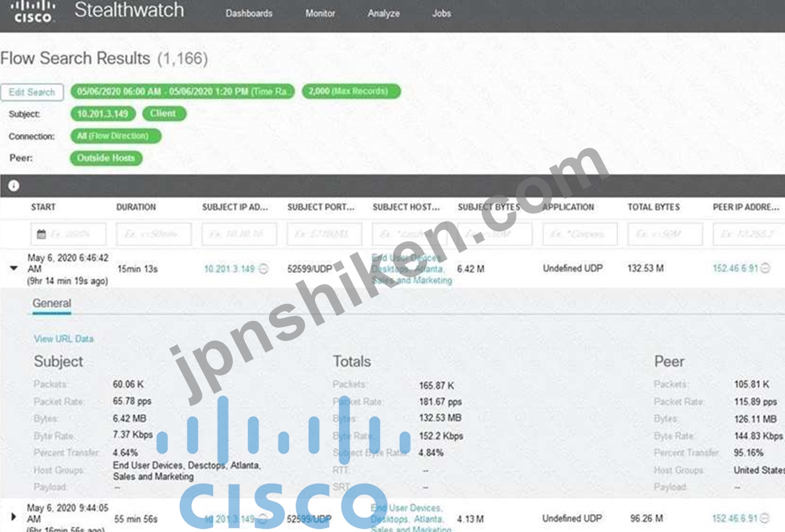785x532 pixels.
Task: Sort by the START column header
Action: click(43, 208)
